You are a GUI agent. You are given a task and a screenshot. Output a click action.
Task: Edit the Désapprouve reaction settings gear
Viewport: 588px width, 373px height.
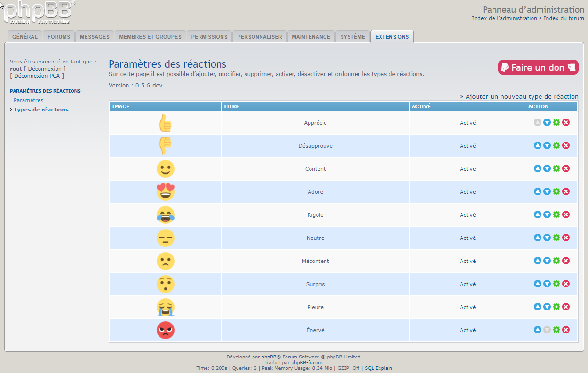point(556,145)
